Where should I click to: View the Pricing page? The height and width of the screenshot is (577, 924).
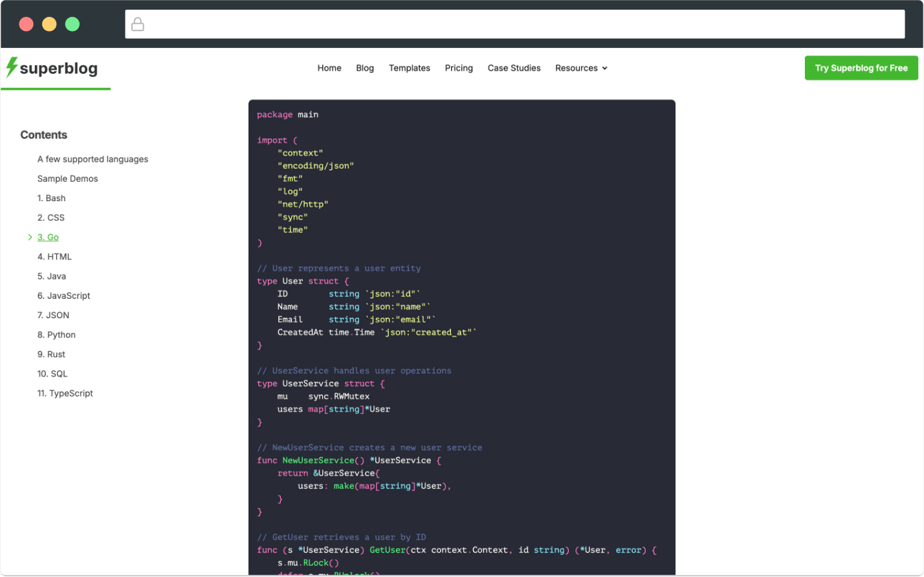(x=459, y=68)
